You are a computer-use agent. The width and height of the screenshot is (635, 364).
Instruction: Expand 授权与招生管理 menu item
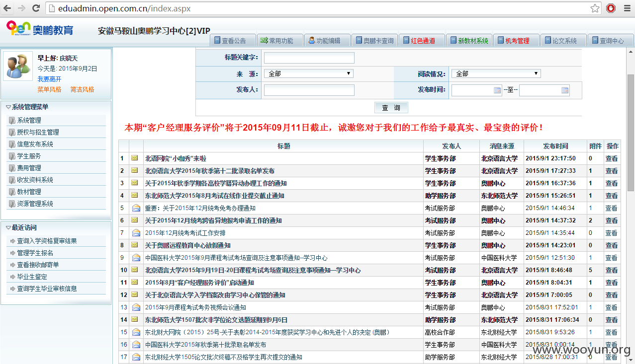point(56,132)
